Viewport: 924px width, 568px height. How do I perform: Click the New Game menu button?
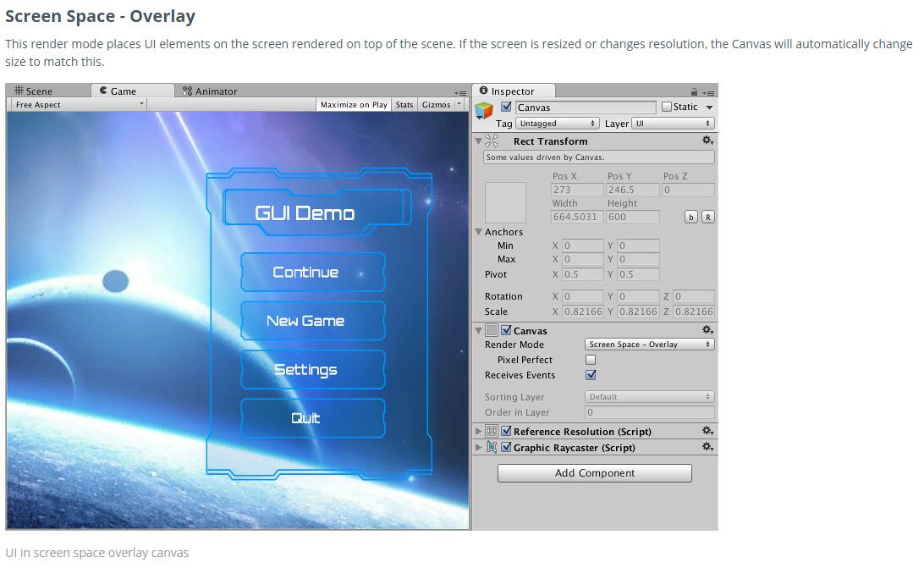(313, 321)
